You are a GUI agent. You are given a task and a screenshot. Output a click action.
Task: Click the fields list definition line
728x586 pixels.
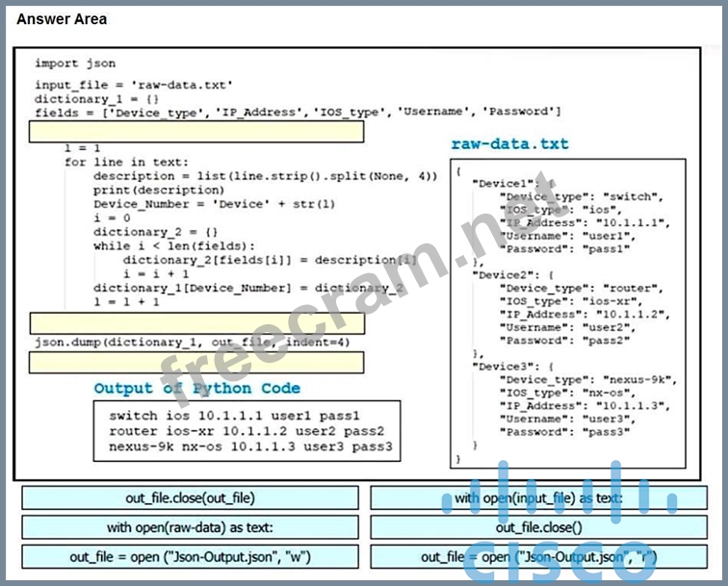coord(298,113)
